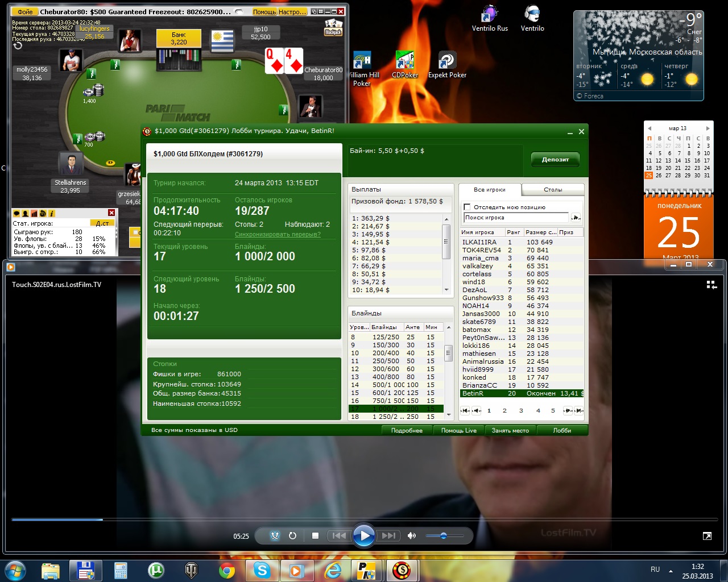Viewport: 728px width, 582px height.
Task: Open the William Hill Poker desktop icon
Action: coord(362,69)
